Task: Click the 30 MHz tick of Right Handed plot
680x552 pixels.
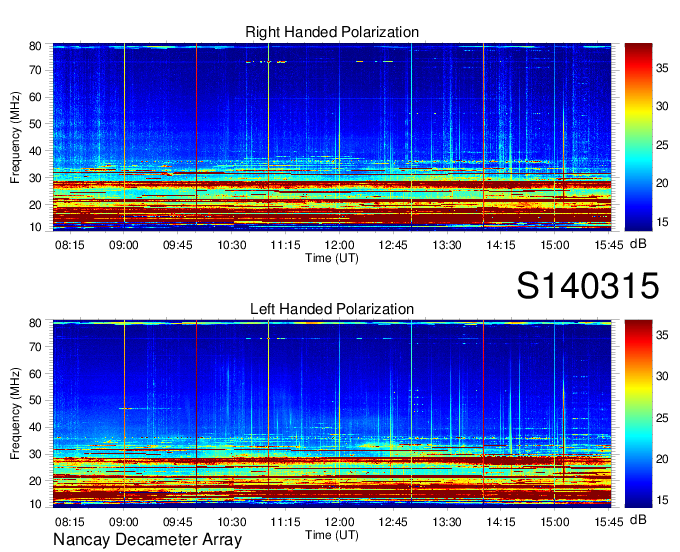Action: [x=35, y=178]
